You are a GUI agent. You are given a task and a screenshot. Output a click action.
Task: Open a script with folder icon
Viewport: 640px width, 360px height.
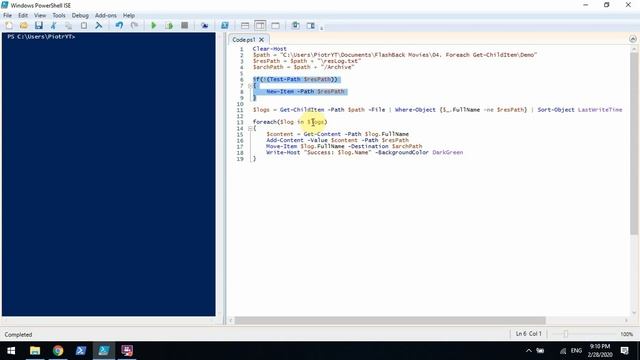click(x=24, y=26)
